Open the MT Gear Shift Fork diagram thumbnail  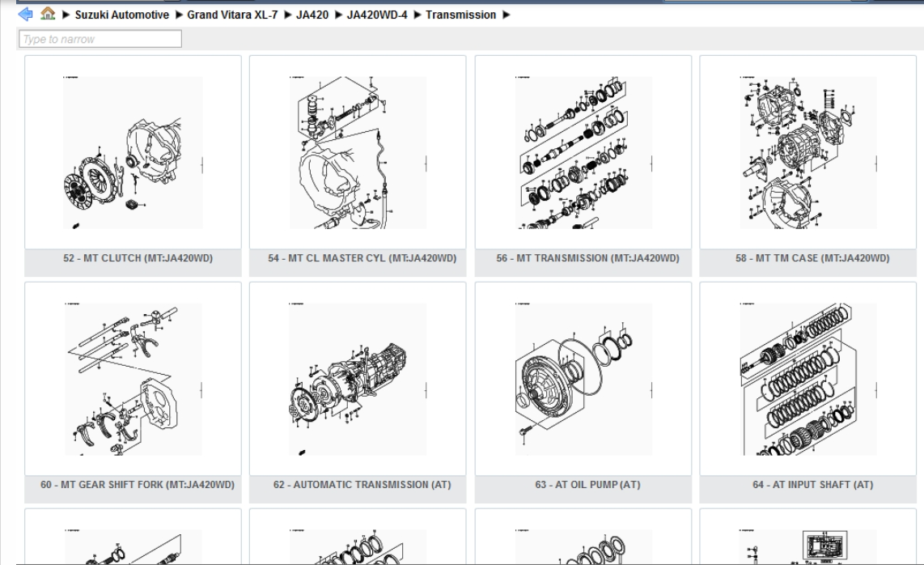point(134,379)
